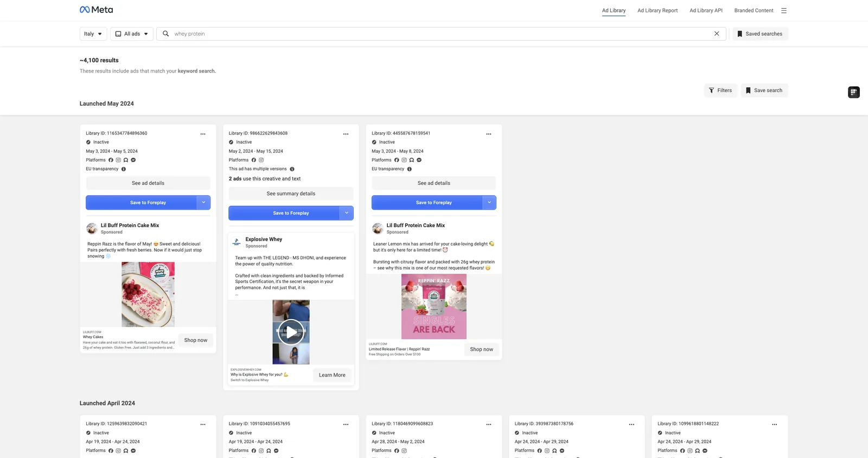Go to the Branded Content tab
Viewport: 868px width, 458px height.
[754, 10]
